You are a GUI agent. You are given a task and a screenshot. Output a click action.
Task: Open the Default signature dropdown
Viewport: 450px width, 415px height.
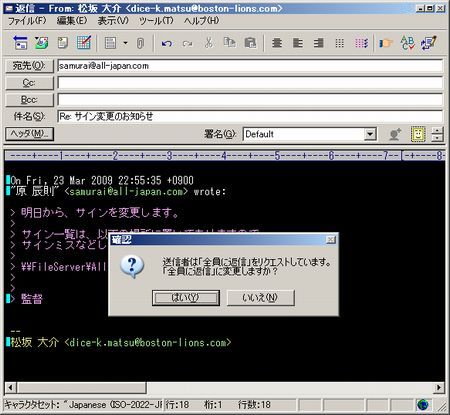coord(370,134)
